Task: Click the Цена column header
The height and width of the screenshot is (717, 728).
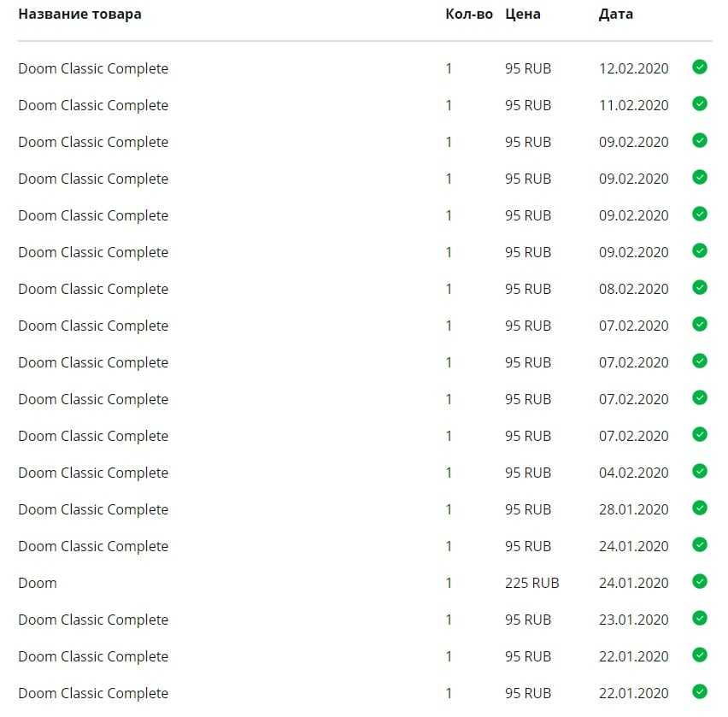Action: coord(522,15)
